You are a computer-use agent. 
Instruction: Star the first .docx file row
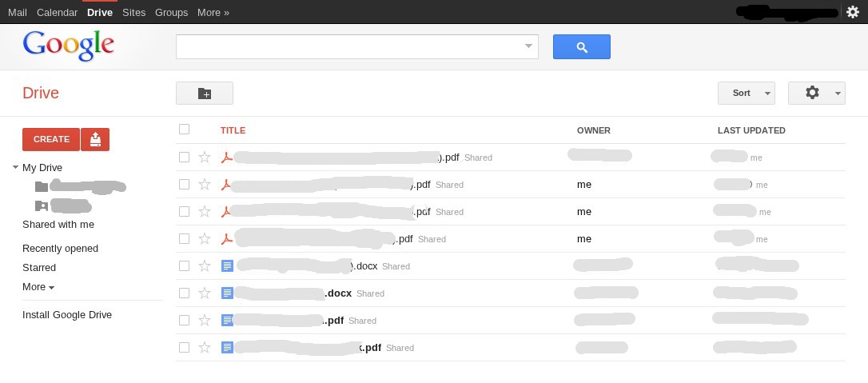(205, 266)
